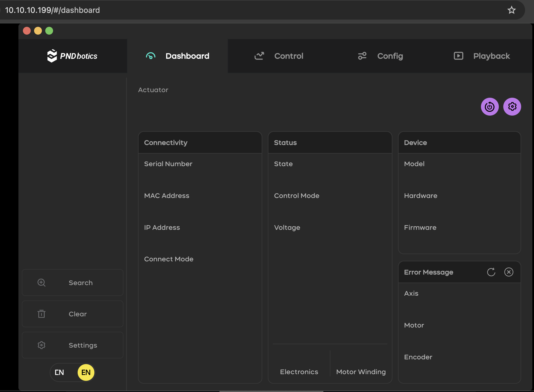Screen dimensions: 534x392
Task: Click the browser address bar URL
Action: (x=53, y=10)
